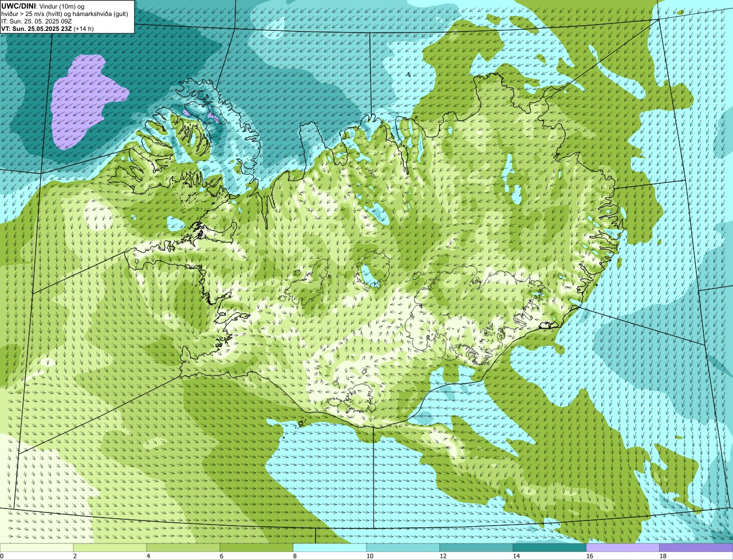Viewport: 733px width, 560px height.
Task: Click the 'VT: Sun. 25.05.2025 23Z (+14 h)' line
Action: 48,28
